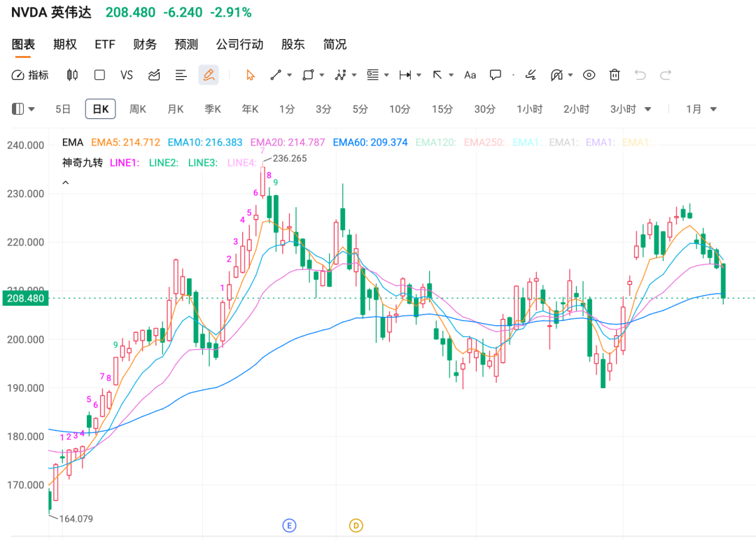This screenshot has height=540, width=756.
Task: Toggle drawings visibility eye icon
Action: tap(589, 75)
